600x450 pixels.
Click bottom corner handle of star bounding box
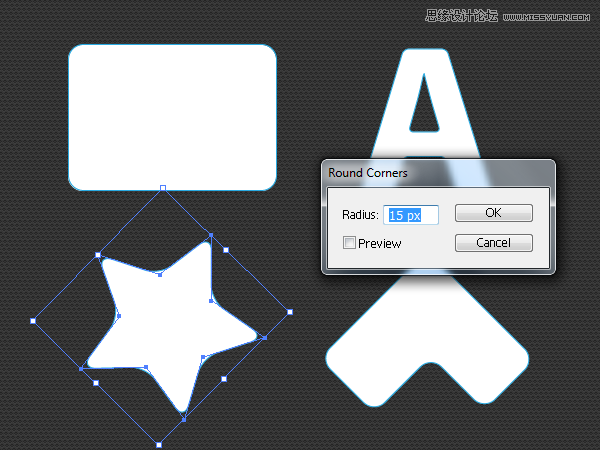[x=159, y=445]
